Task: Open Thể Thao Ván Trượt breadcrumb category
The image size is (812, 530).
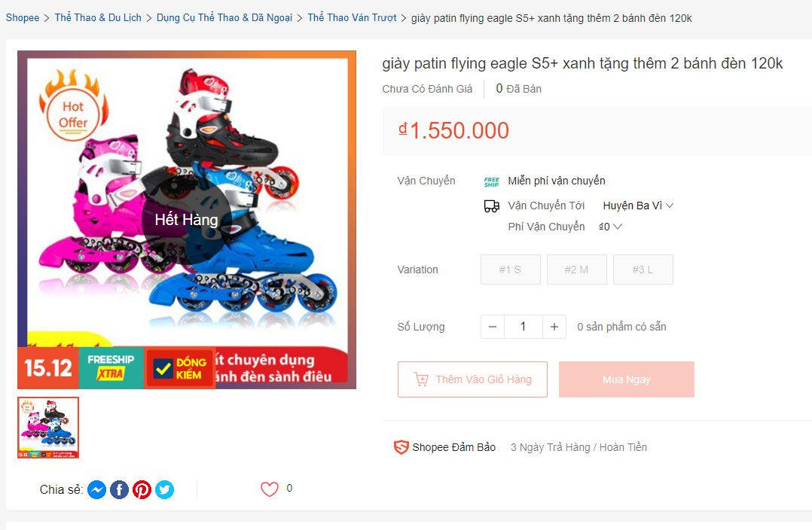Action: pos(352,17)
